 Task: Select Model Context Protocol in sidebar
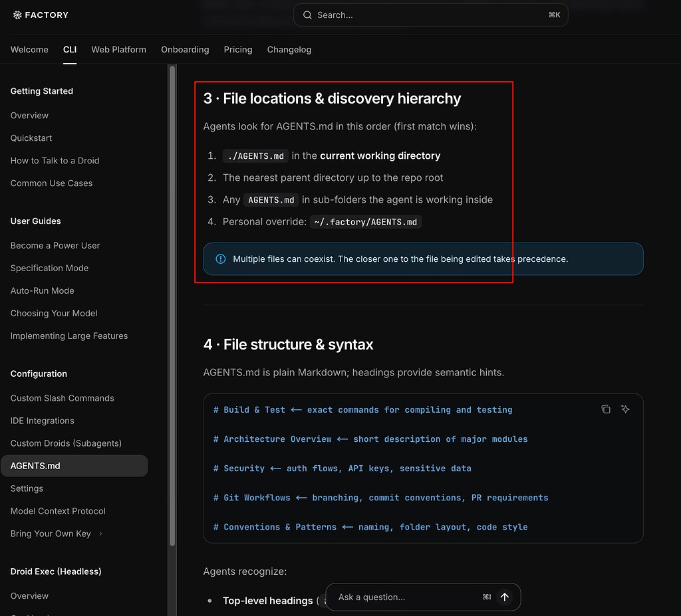click(x=58, y=511)
